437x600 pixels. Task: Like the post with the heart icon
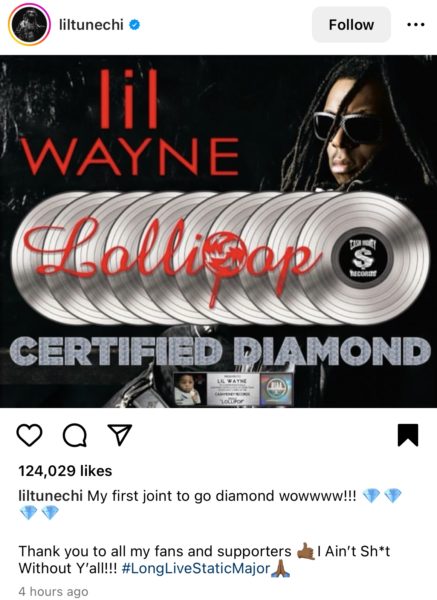click(29, 435)
